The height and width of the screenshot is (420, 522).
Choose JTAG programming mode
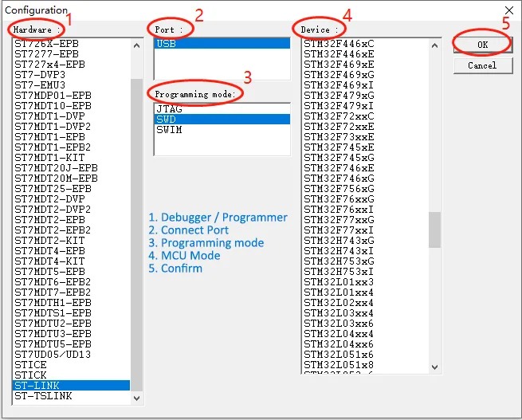pos(222,109)
